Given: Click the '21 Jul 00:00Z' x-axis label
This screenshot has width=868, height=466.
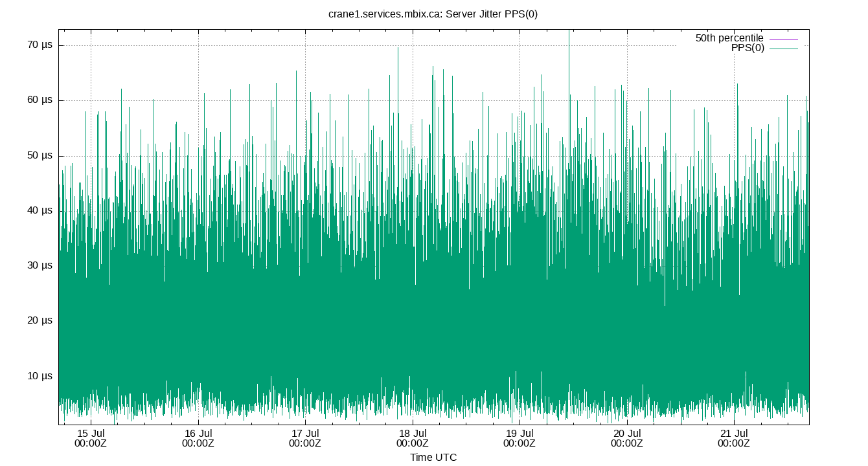Looking at the screenshot, I should point(734,438).
